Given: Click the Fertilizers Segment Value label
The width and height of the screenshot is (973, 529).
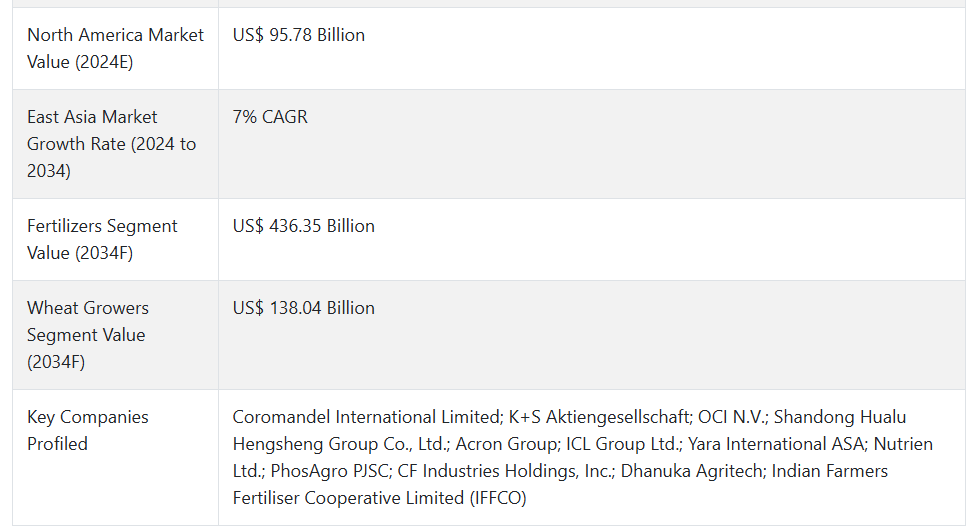Looking at the screenshot, I should tap(102, 239).
